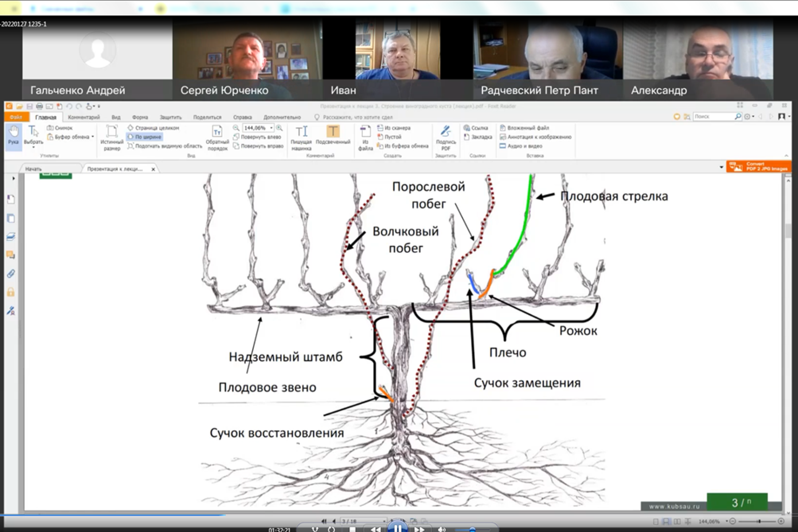
Task: Click the Convert PDF 2 JPG Images banner
Action: tap(759, 167)
